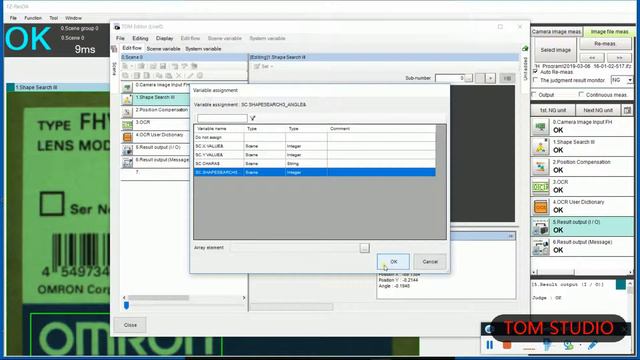Stop the recording with orange button
The width and height of the screenshot is (640, 360).
[507, 345]
